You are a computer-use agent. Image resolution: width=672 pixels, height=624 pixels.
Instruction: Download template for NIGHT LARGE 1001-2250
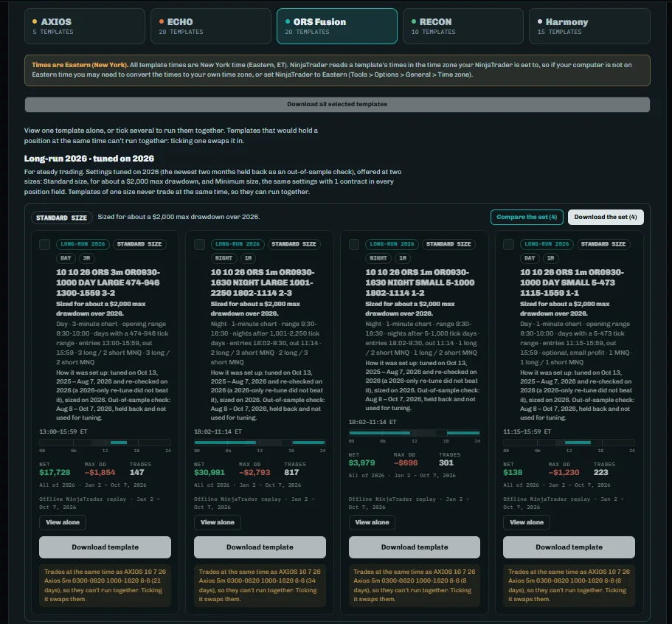[260, 547]
